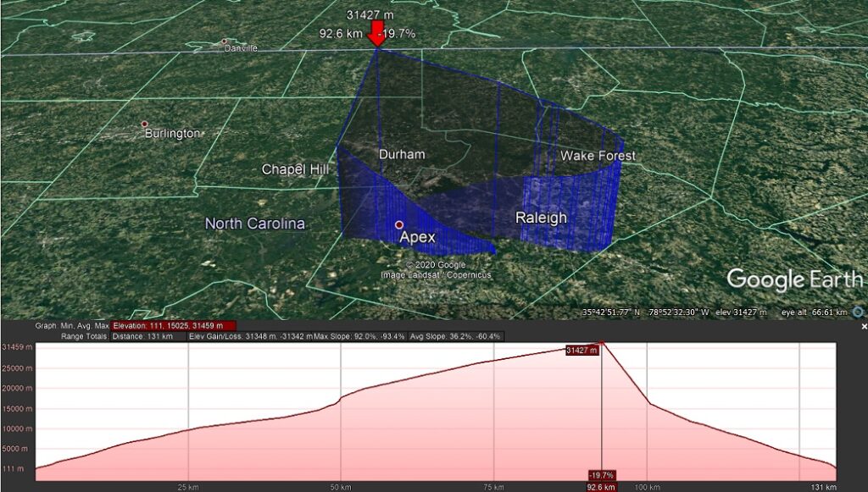The width and height of the screenshot is (868, 492).
Task: Click the Wake Forest map label
Action: tap(598, 156)
